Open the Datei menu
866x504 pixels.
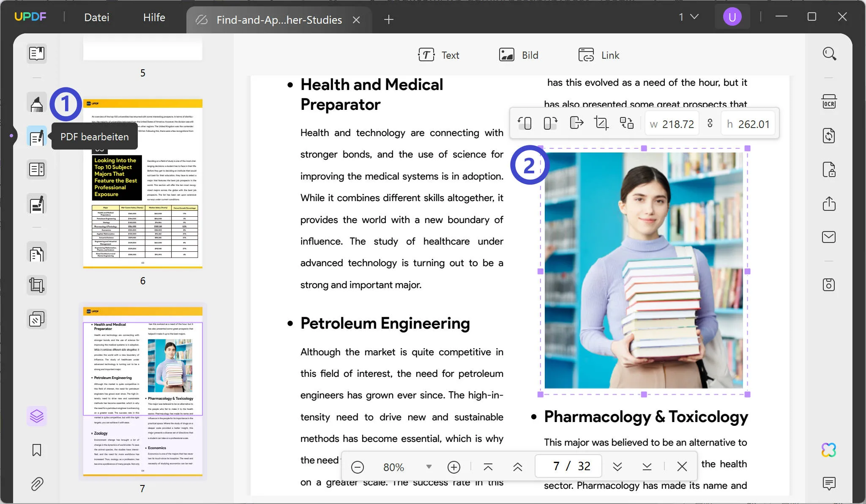[96, 17]
